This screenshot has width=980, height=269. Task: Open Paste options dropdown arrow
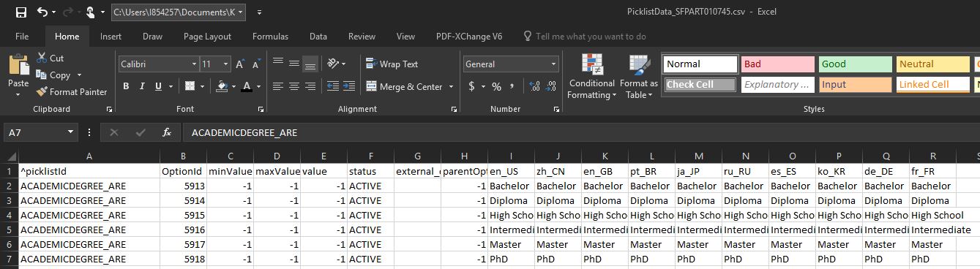tap(18, 95)
